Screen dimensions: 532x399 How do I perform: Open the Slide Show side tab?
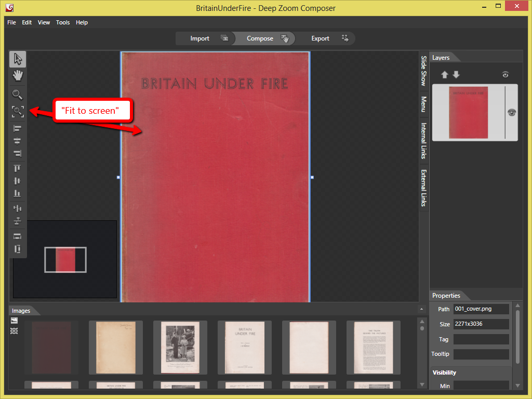423,71
